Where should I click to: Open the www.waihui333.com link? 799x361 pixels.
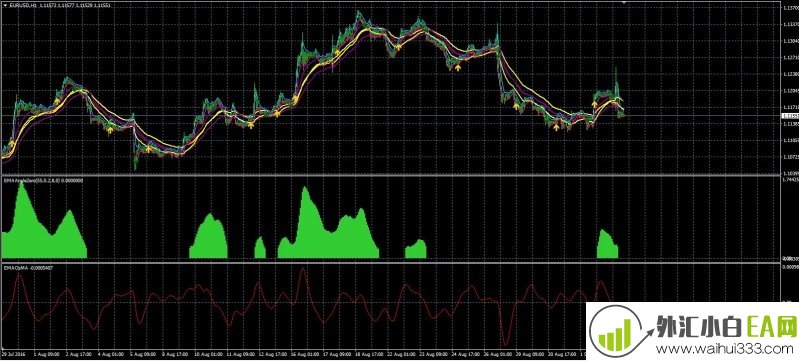point(724,350)
